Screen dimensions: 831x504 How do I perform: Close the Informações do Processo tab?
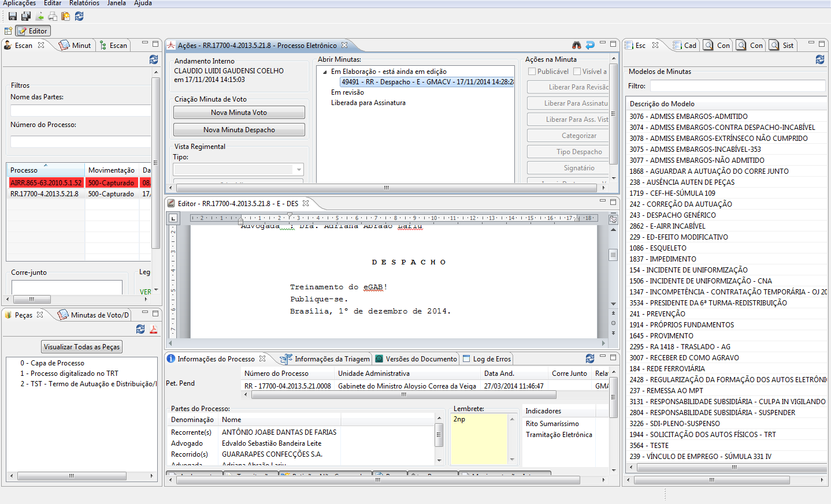(262, 359)
